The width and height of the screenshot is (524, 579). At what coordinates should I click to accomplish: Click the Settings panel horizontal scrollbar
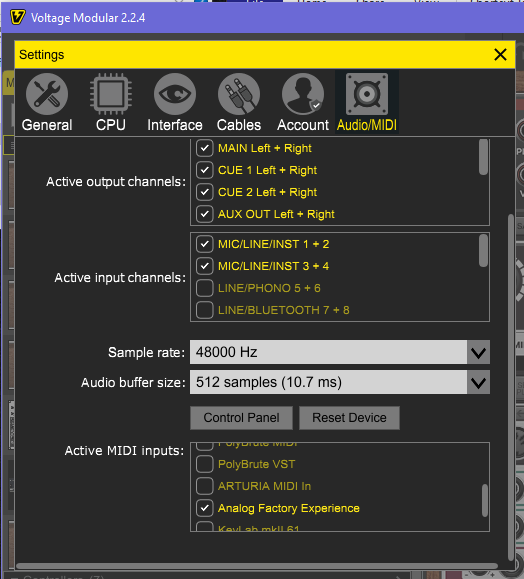257,566
